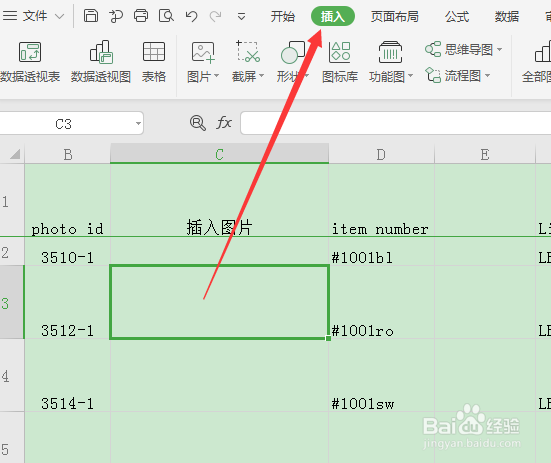
Task: Open the 页面布局 tab
Action: 395,16
